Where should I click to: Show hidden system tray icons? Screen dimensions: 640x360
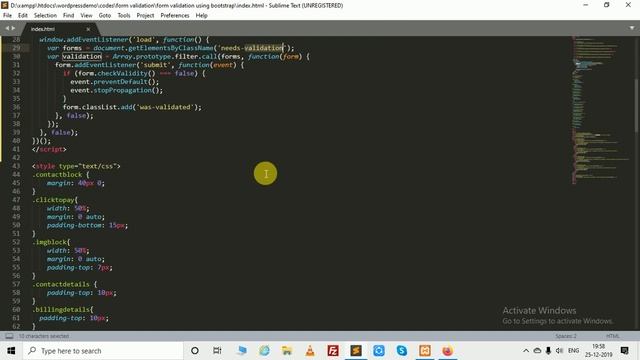coord(526,351)
